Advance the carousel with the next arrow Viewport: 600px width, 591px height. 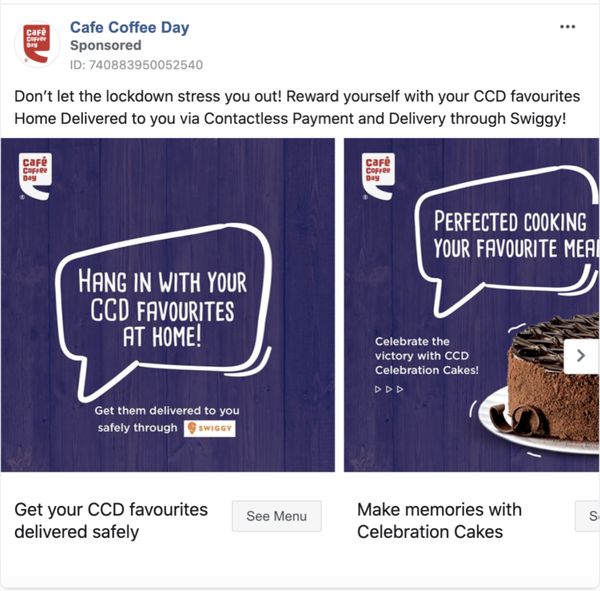(580, 356)
